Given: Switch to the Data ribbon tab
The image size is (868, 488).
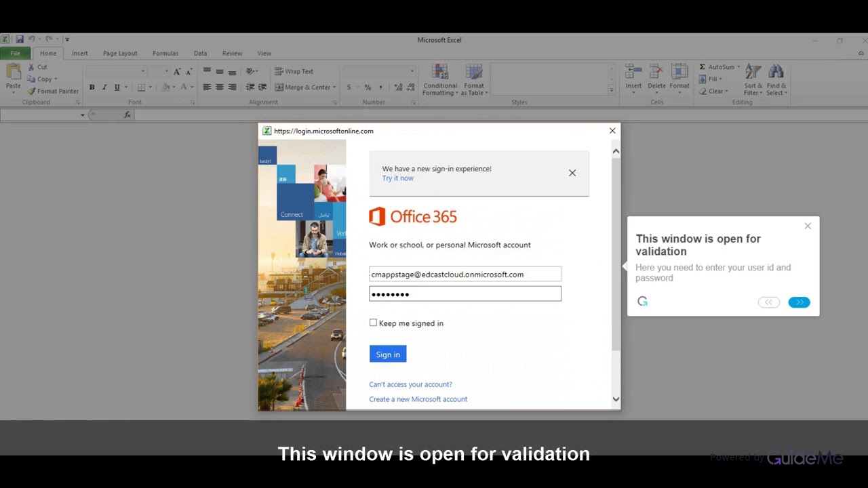Looking at the screenshot, I should click(x=200, y=53).
